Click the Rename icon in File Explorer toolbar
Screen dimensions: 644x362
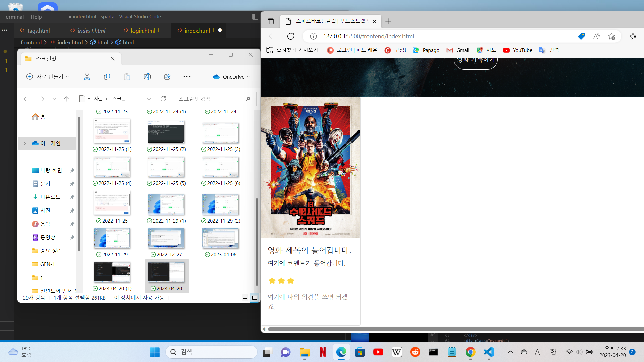[x=147, y=77]
